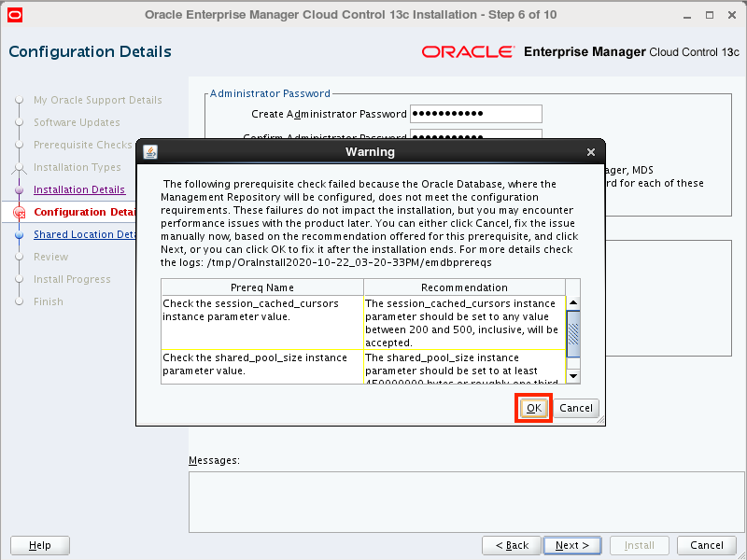Click the Prerequisite Checks step
The height and width of the screenshot is (560, 747).
pyautogui.click(x=83, y=145)
